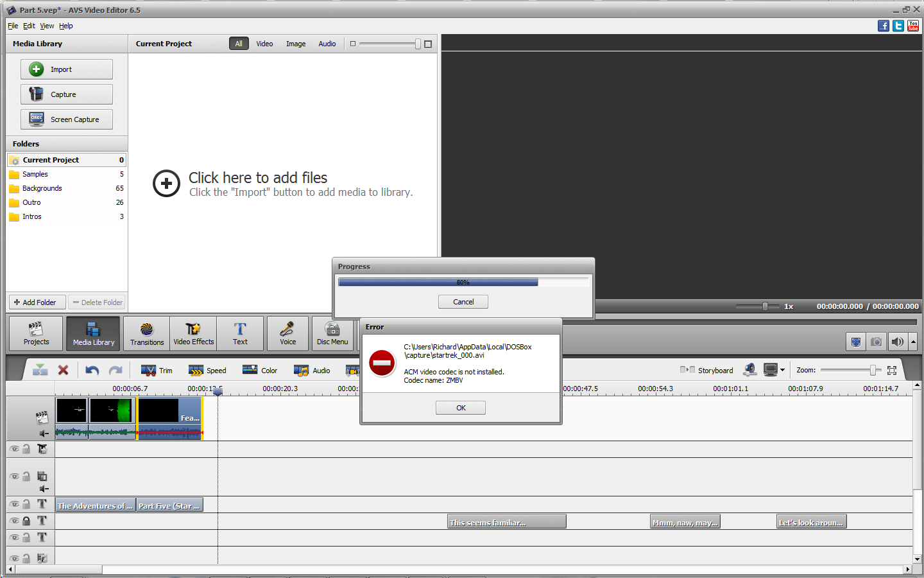Viewport: 924px width, 578px height.
Task: Select the Trim tool
Action: point(157,371)
